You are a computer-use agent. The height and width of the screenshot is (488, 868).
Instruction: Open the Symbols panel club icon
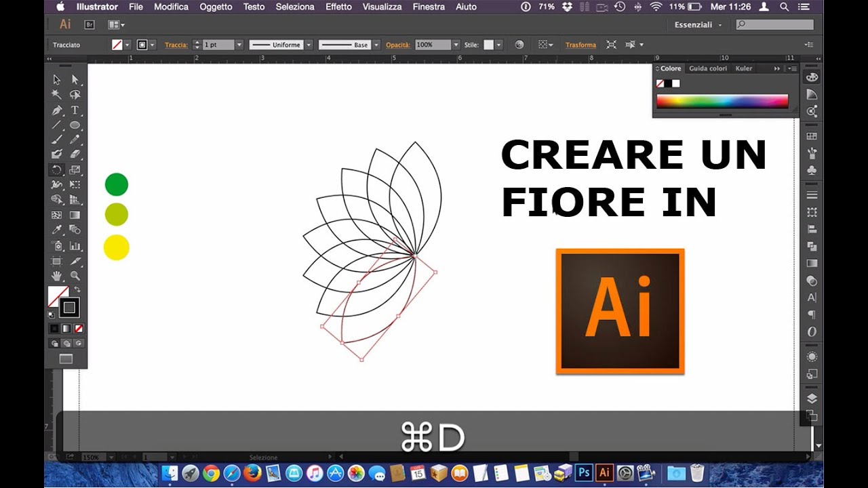tap(812, 170)
